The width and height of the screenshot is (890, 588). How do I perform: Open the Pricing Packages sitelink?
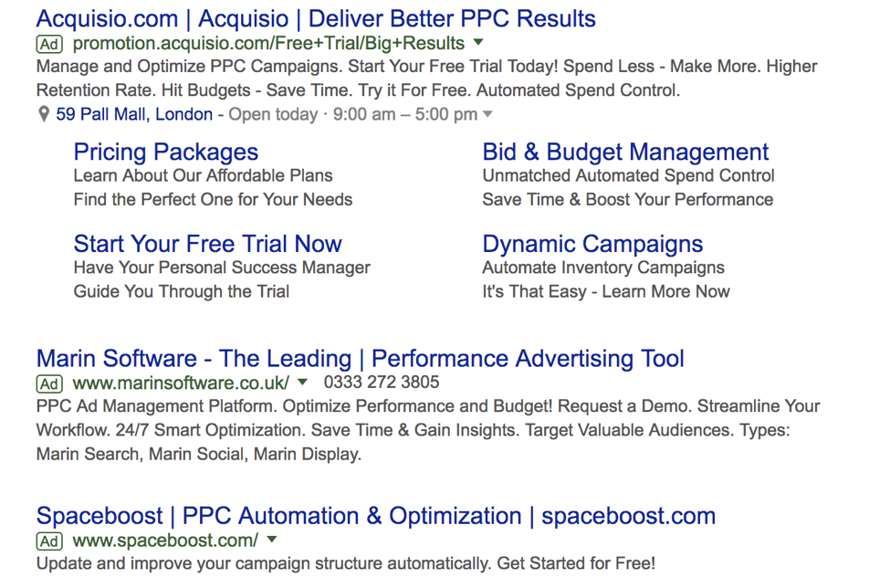click(x=165, y=152)
